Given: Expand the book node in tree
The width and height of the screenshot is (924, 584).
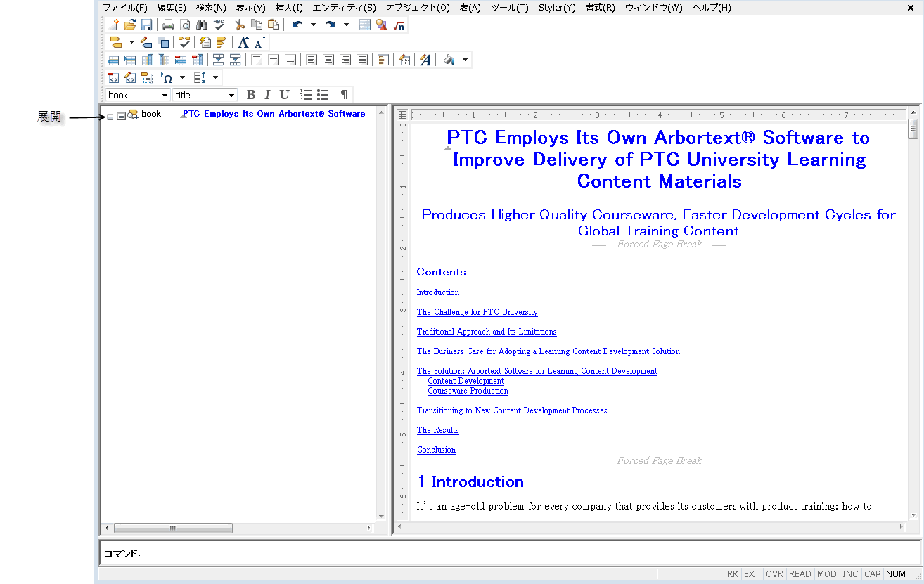Looking at the screenshot, I should tap(110, 116).
